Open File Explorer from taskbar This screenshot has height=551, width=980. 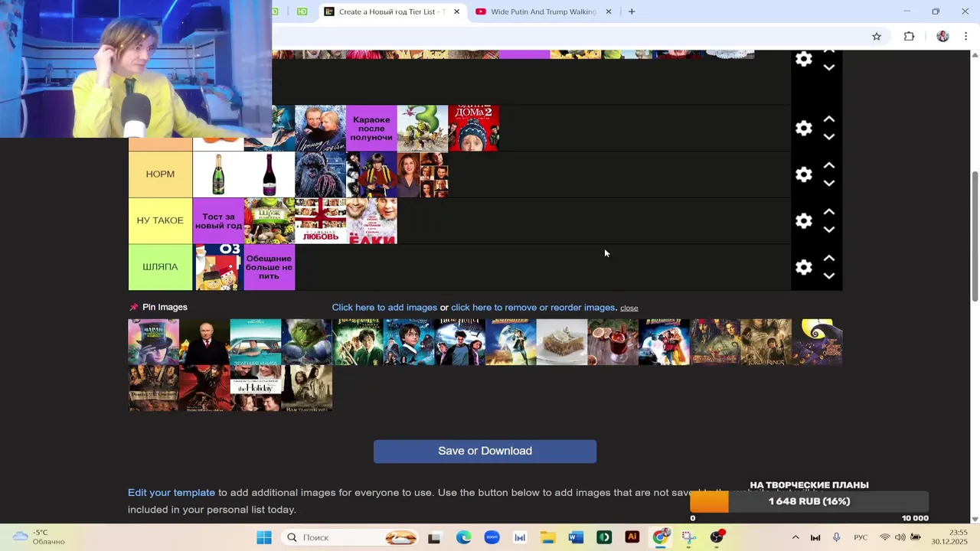[547, 537]
